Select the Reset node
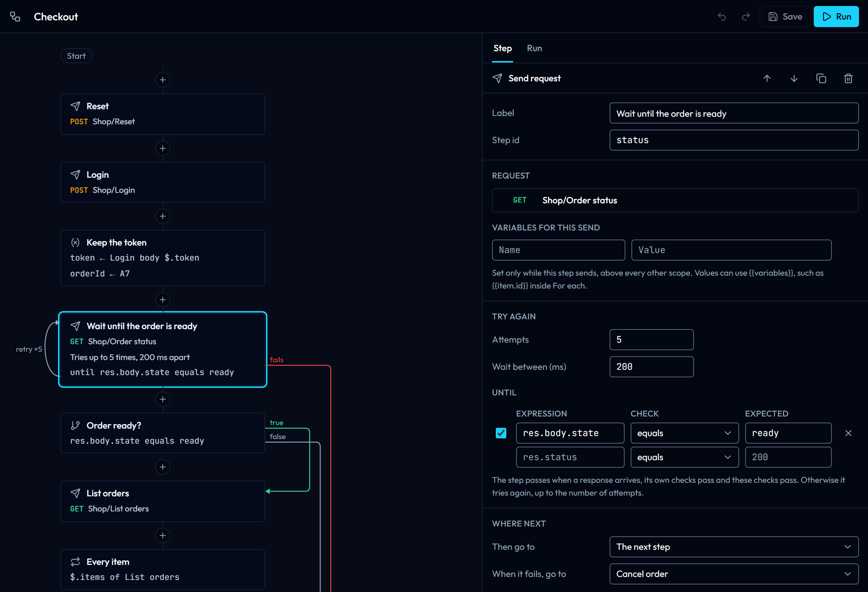 (x=163, y=114)
